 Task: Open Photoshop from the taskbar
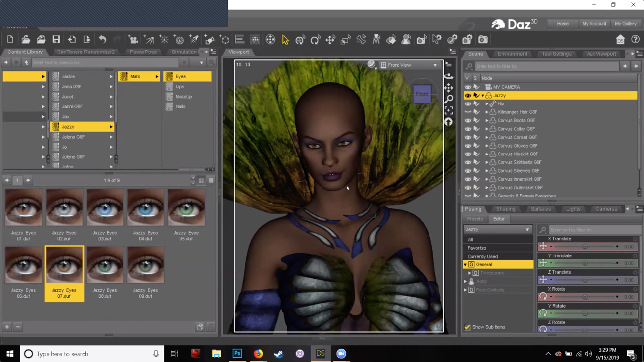point(237,354)
